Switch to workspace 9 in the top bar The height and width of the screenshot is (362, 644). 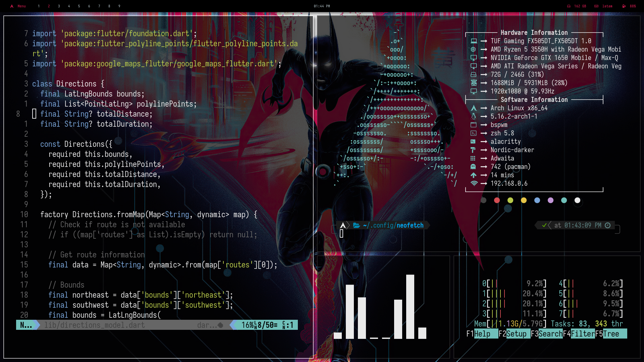pyautogui.click(x=119, y=6)
